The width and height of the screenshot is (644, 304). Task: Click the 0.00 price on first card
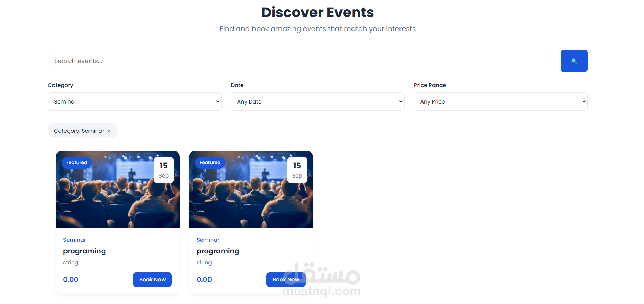pyautogui.click(x=71, y=280)
